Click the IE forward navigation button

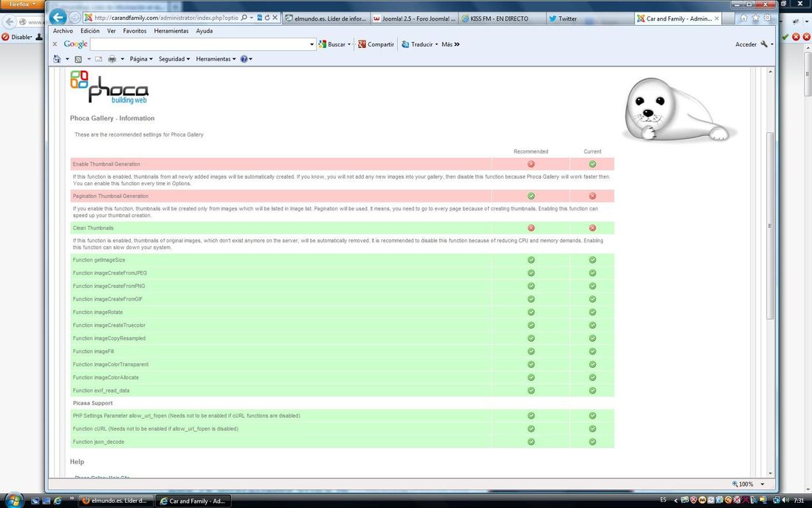(x=75, y=18)
